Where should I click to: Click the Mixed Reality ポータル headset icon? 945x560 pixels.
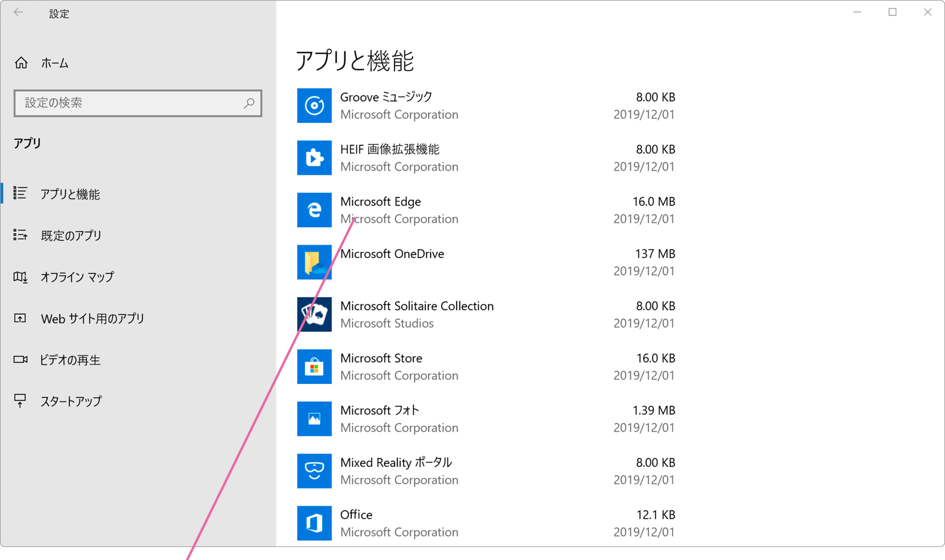click(314, 471)
